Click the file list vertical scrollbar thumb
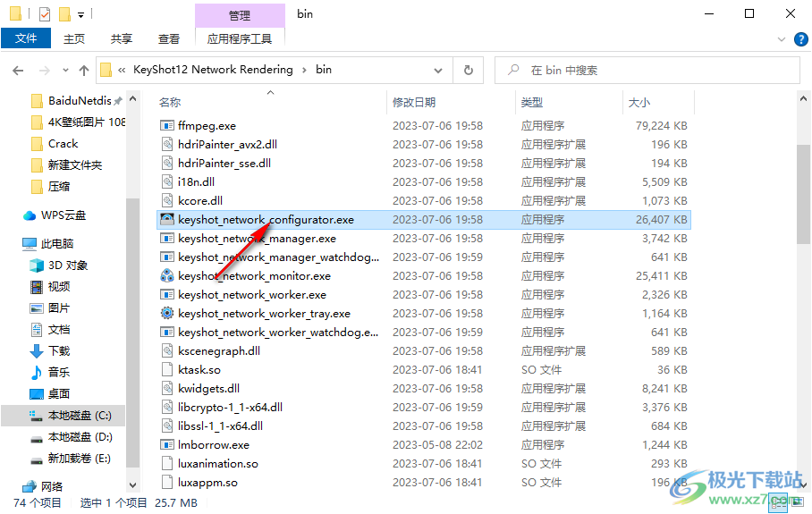Screen dimensions: 812x514 click(803, 194)
